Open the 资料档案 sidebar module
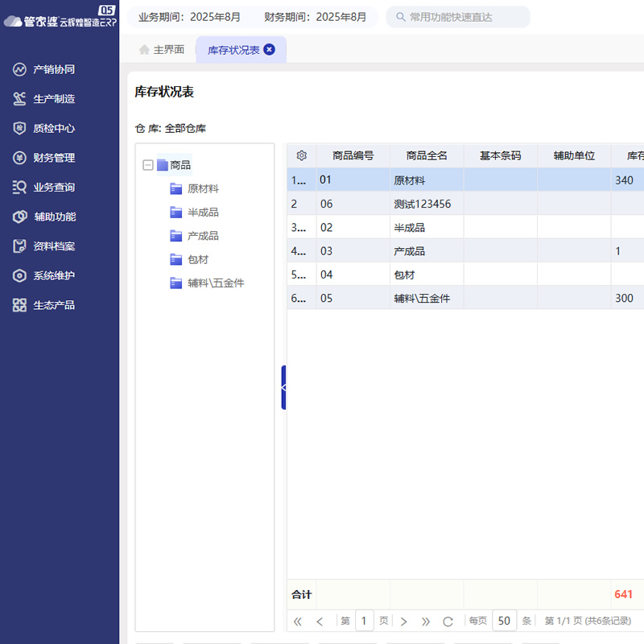The height and width of the screenshot is (644, 644). tap(43, 246)
